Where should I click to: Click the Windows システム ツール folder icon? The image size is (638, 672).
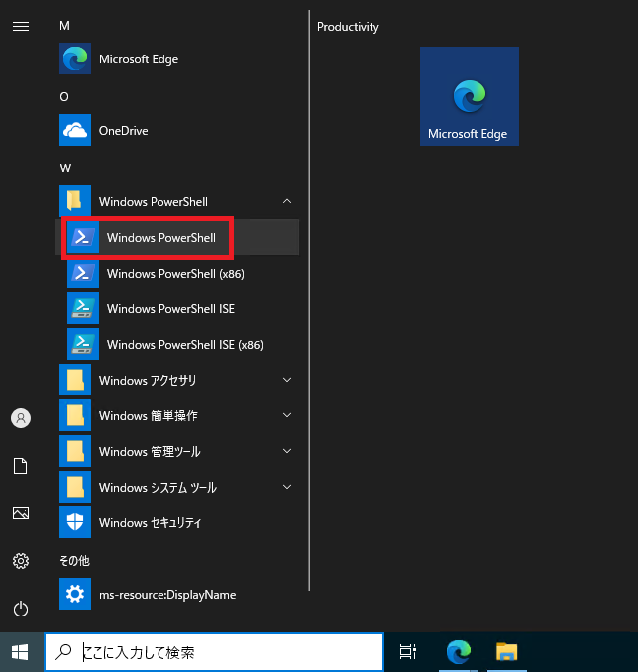click(x=75, y=487)
